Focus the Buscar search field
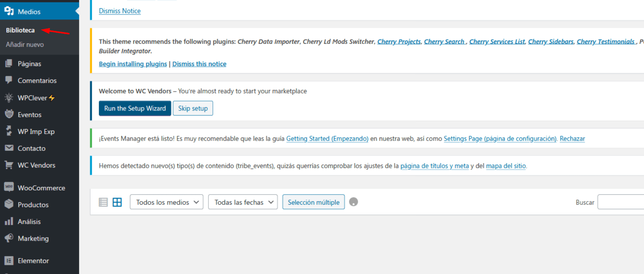 (621, 202)
